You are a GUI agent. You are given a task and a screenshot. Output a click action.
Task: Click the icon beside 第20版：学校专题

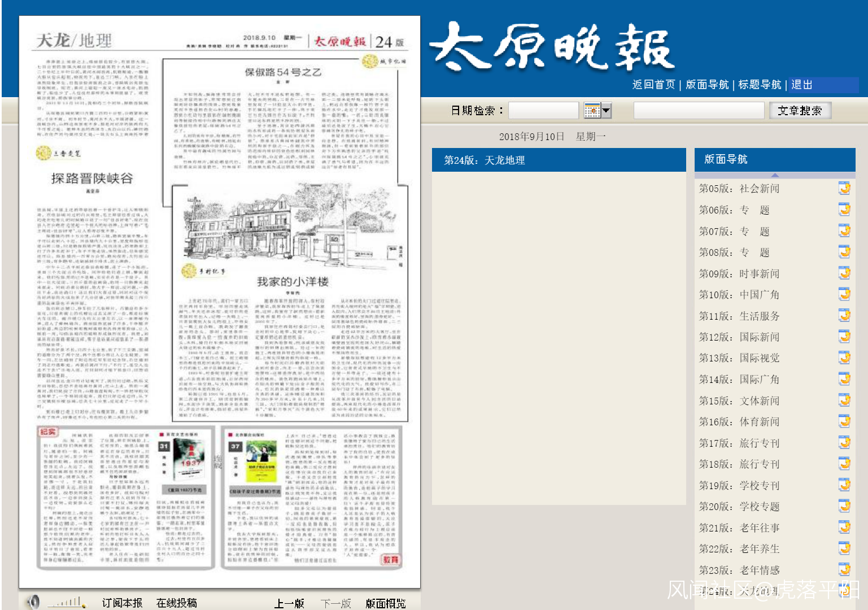(844, 506)
